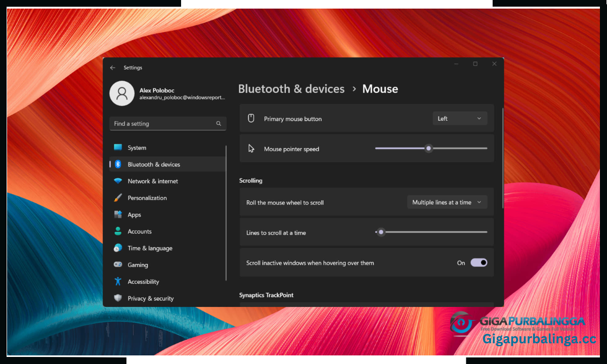Open System settings category

click(167, 148)
